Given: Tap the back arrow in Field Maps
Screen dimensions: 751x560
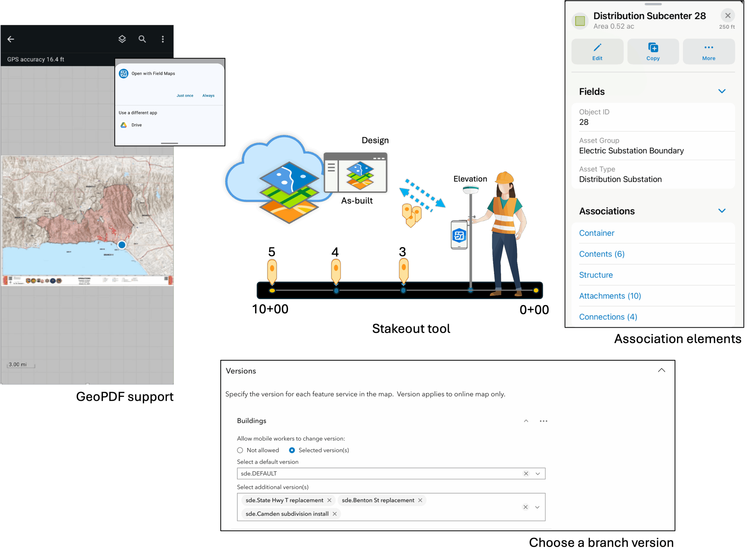Looking at the screenshot, I should [11, 39].
